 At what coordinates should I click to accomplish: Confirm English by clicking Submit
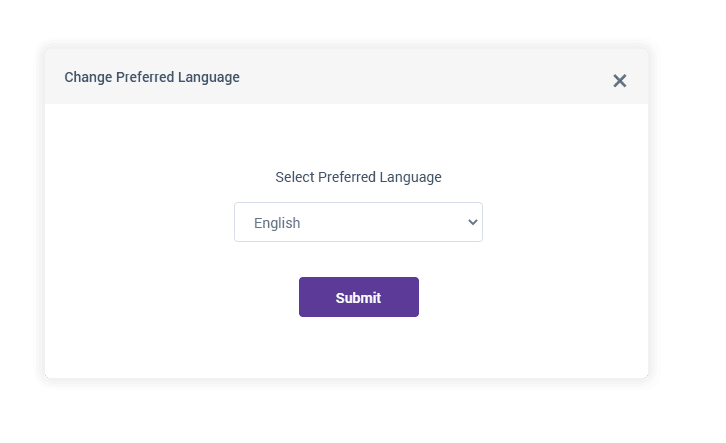click(358, 297)
